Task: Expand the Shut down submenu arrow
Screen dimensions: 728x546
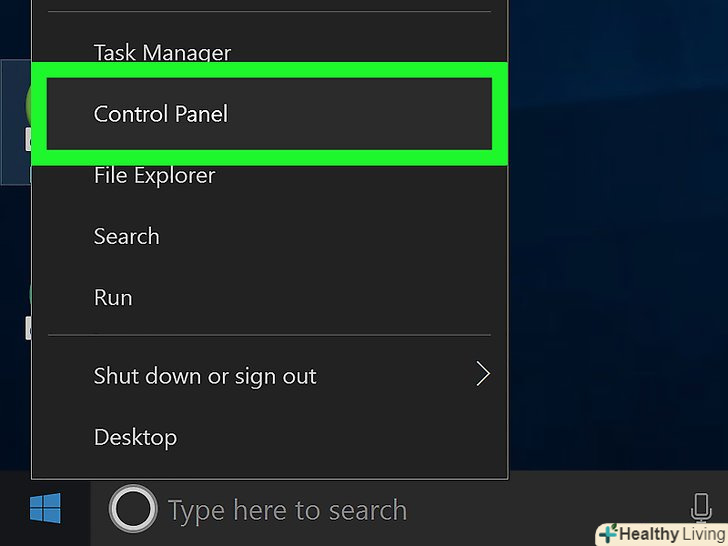Action: (x=483, y=375)
